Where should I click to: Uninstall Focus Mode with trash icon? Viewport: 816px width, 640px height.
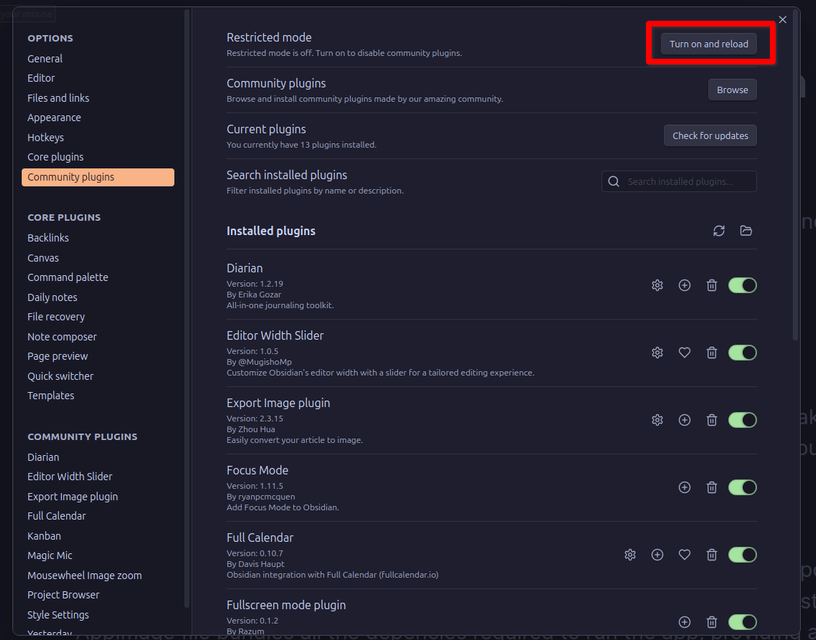coord(711,488)
